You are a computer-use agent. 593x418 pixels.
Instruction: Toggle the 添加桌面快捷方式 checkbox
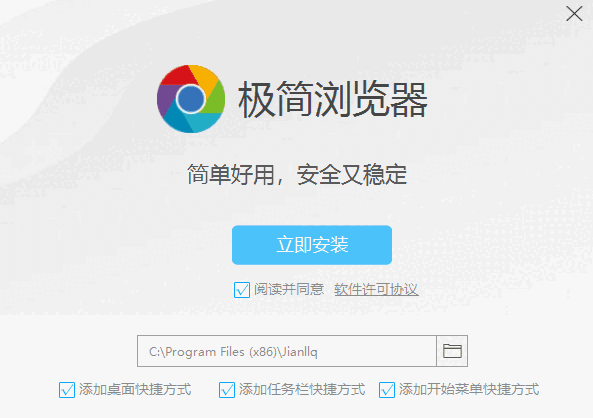click(x=67, y=390)
